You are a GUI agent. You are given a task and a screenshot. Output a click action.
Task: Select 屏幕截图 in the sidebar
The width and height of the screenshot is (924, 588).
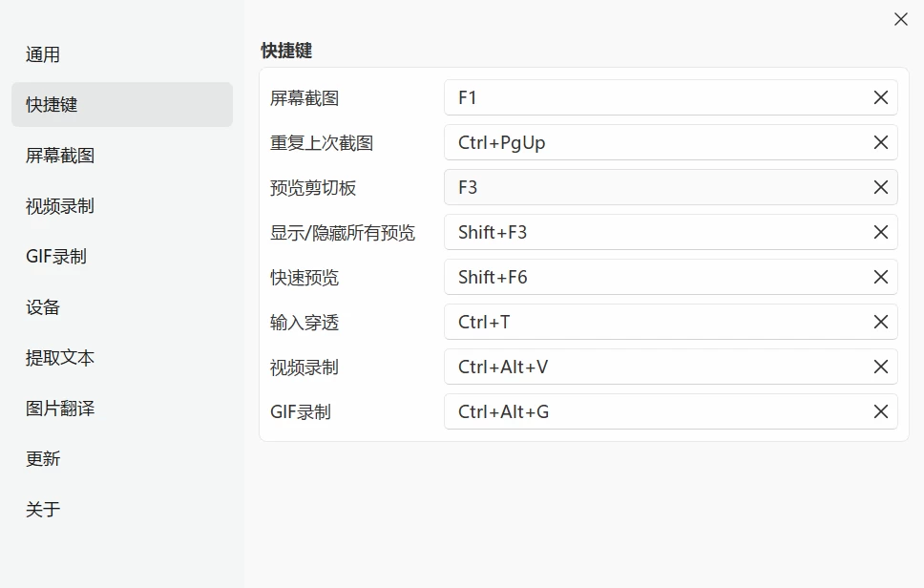point(60,156)
